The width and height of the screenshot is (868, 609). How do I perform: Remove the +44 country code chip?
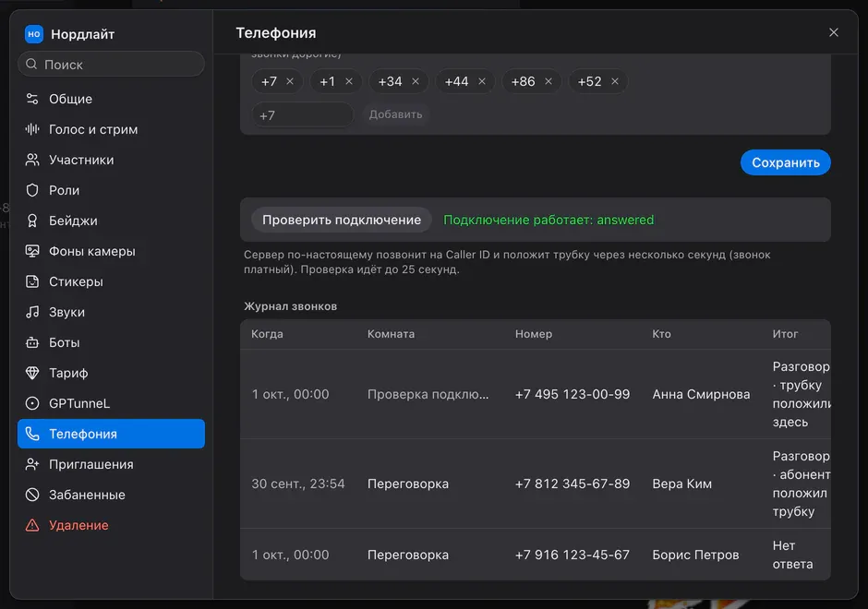482,81
